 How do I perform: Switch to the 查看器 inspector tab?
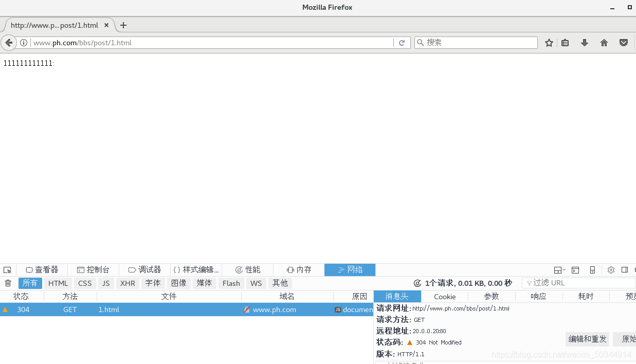pos(42,270)
